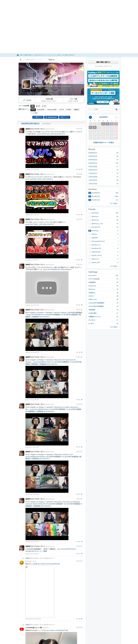Click the アーカイブインポート機能 banner
138x644 pixels.
(103, 96)
